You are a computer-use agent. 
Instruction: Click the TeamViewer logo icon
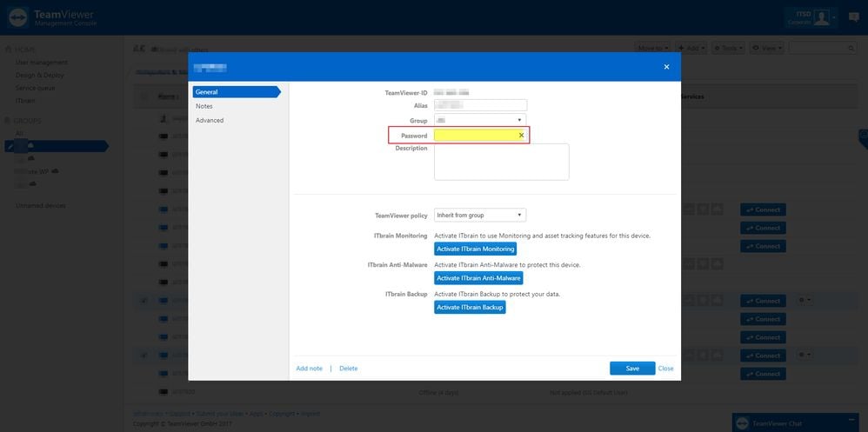click(x=17, y=17)
